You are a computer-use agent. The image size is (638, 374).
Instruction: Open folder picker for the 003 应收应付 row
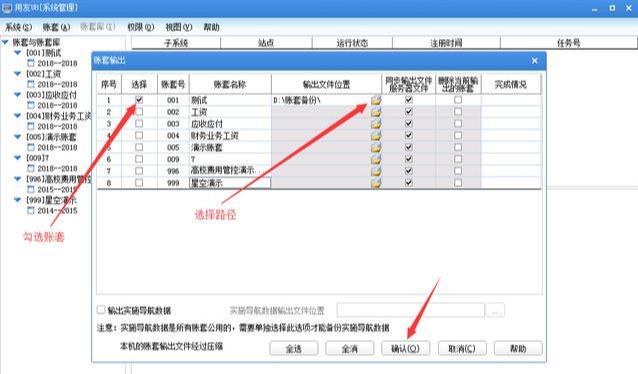(x=376, y=124)
